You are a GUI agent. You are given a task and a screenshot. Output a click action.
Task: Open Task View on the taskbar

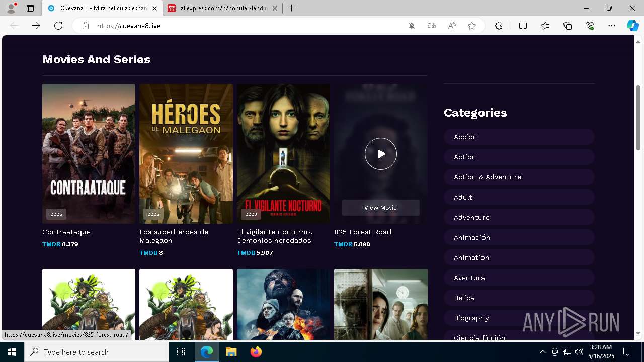click(x=181, y=352)
